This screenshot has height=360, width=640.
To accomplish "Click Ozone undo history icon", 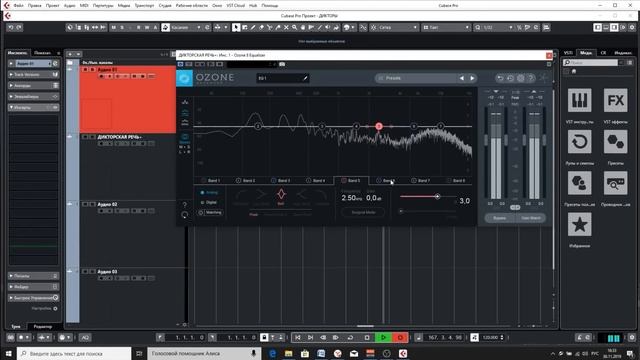I will (x=510, y=78).
